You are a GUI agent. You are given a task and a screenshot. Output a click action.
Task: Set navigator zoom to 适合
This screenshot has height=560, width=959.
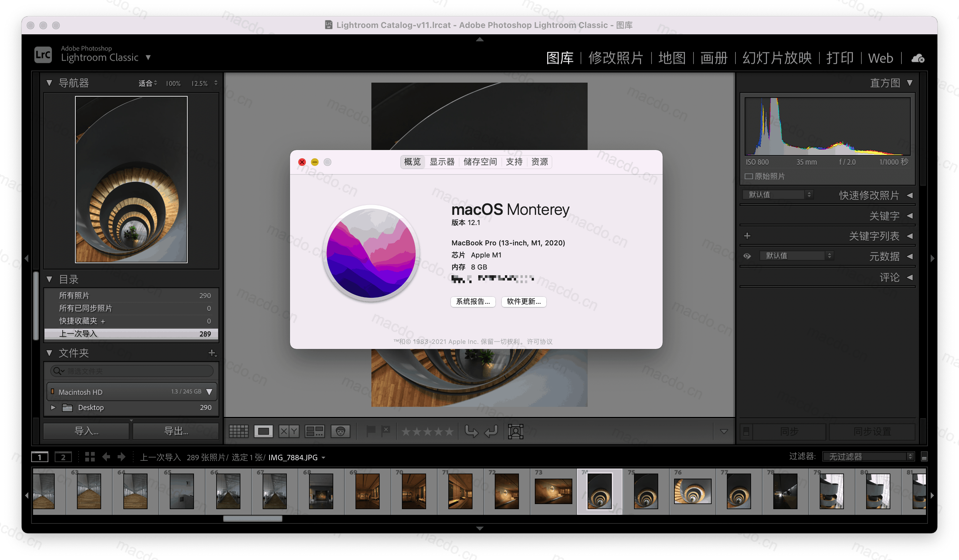tap(147, 83)
